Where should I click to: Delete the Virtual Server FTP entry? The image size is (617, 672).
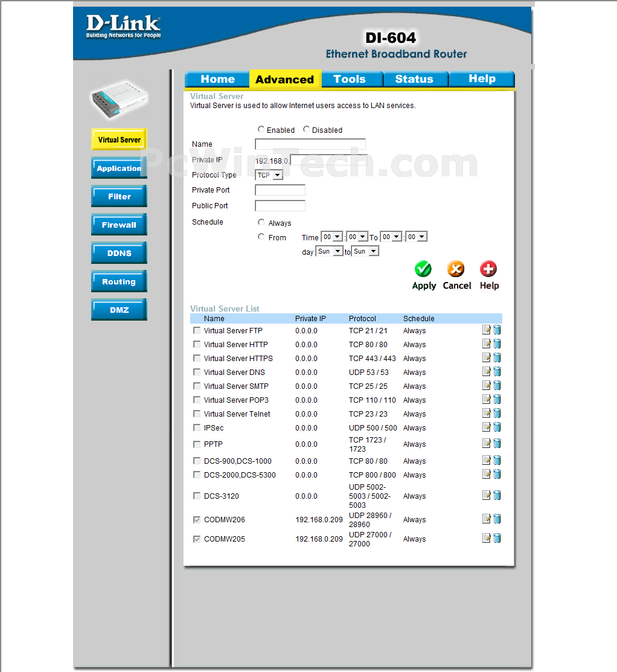[x=497, y=330]
